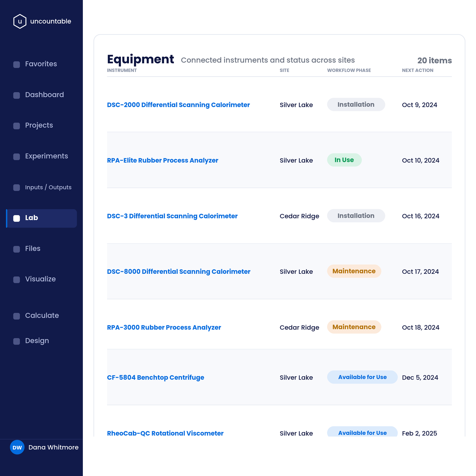Click the Dana Whitmore user name

tap(53, 447)
